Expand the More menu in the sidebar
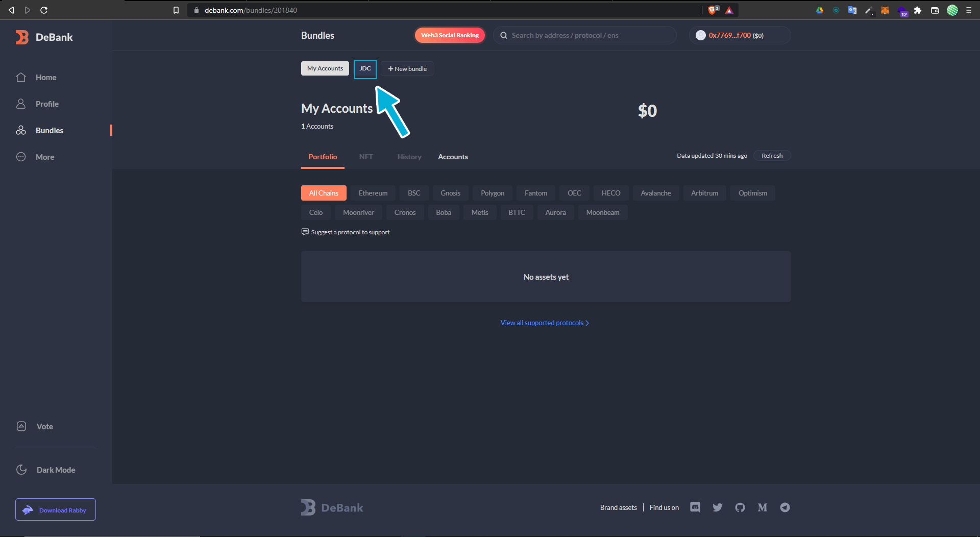Screen dimensions: 980x537 [44, 157]
